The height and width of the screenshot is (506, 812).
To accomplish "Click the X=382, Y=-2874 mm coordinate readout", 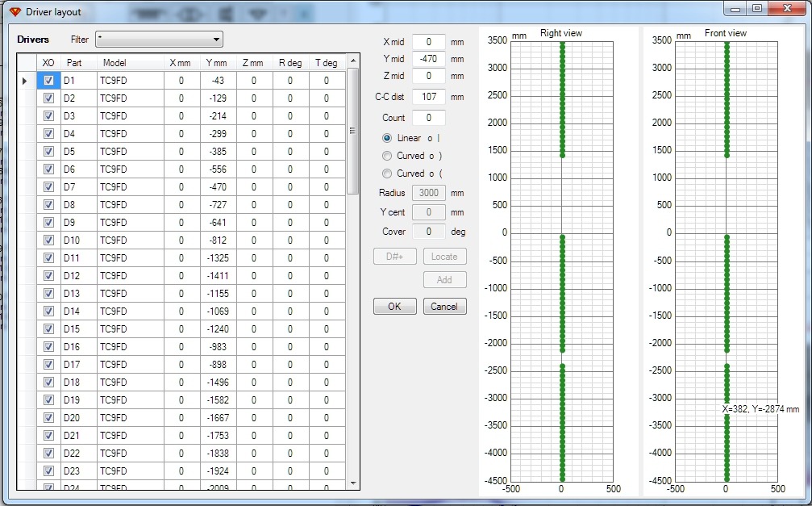I will coord(760,408).
